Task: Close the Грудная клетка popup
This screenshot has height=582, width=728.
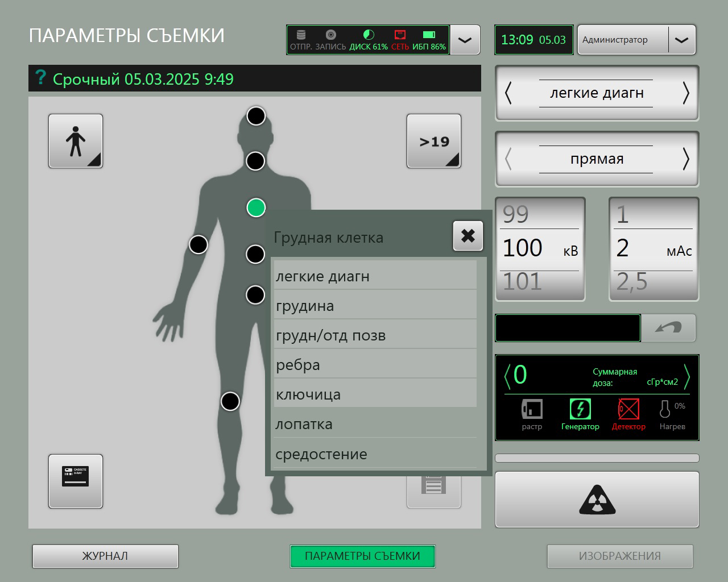Action: (468, 236)
